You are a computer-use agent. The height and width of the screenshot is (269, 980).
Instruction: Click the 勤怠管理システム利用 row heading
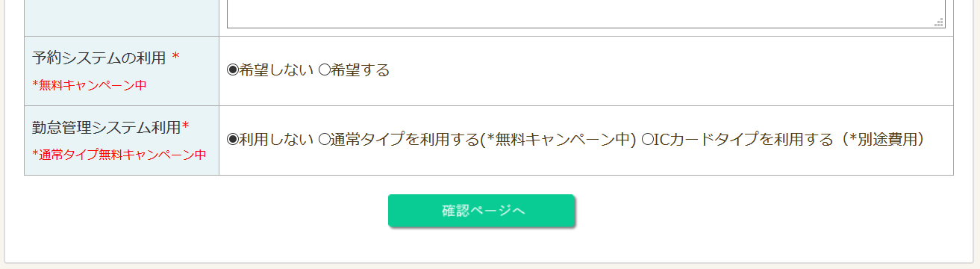coord(107,128)
